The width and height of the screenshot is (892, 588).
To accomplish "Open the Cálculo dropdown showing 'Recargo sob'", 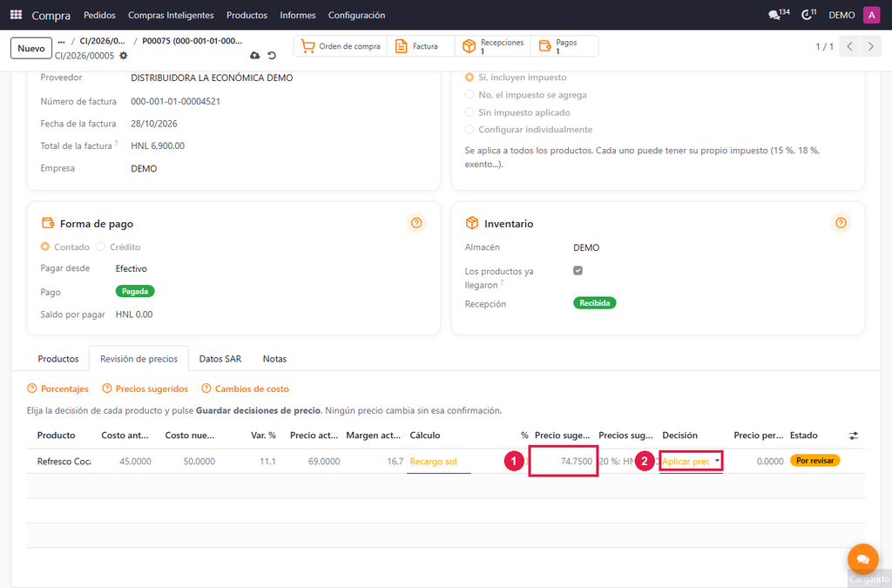I will click(438, 461).
